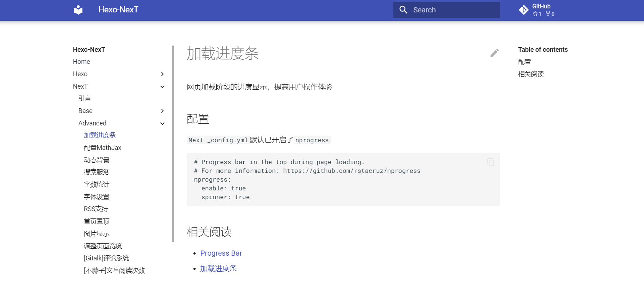Viewport: 644px width, 283px height.
Task: Jump to 相关阅读 in table of contents
Action: tap(531, 74)
